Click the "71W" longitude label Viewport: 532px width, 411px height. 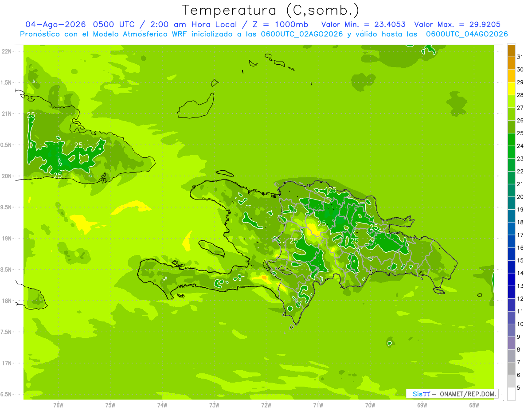(x=318, y=405)
